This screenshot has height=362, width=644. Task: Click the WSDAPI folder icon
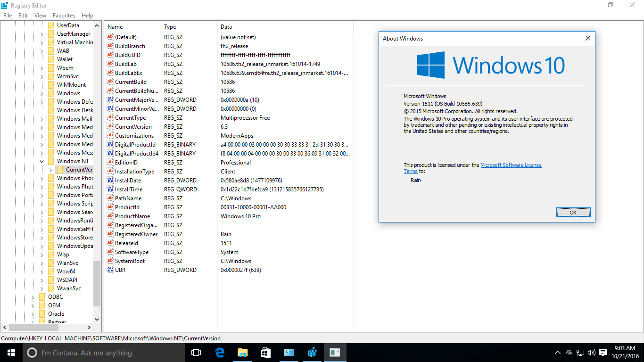pyautogui.click(x=51, y=280)
